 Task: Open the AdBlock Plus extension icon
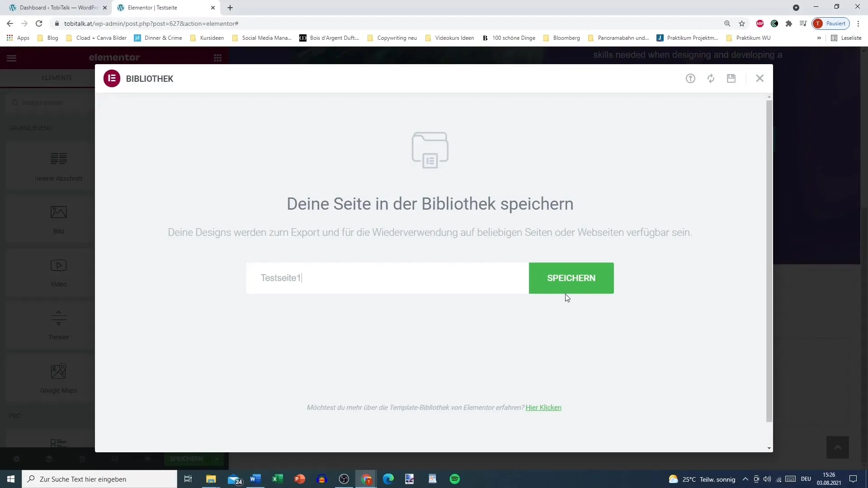click(760, 23)
